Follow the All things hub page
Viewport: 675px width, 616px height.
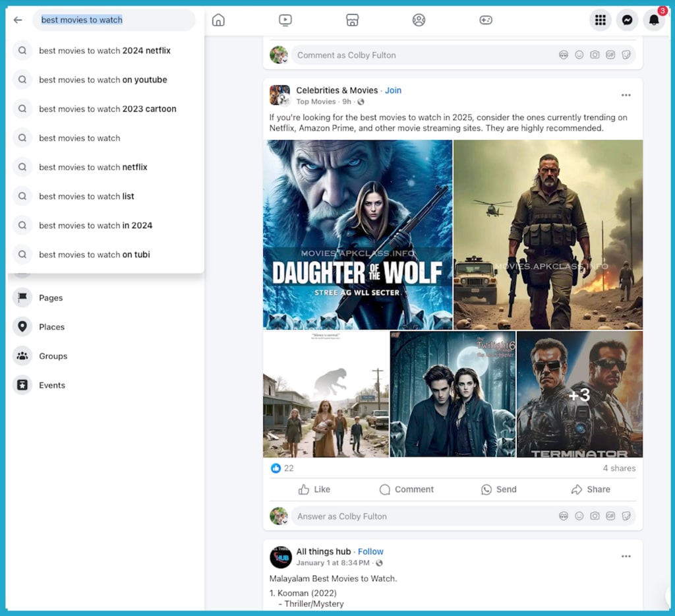[x=370, y=552]
